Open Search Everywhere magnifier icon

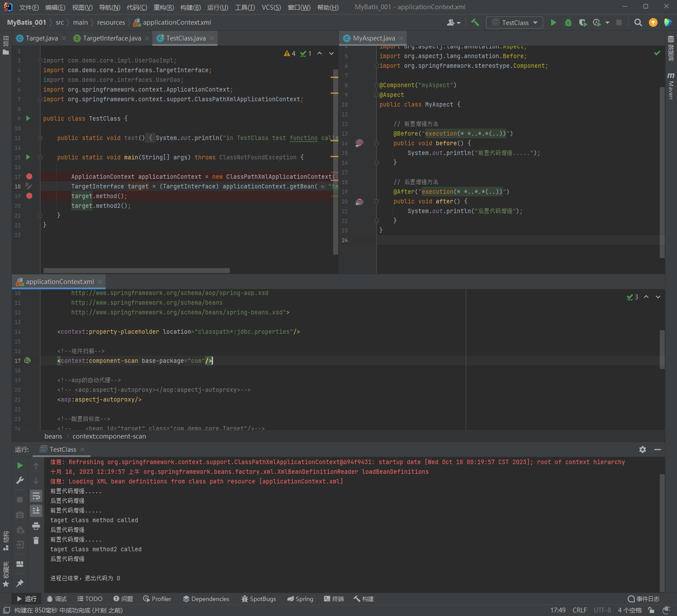coord(638,22)
